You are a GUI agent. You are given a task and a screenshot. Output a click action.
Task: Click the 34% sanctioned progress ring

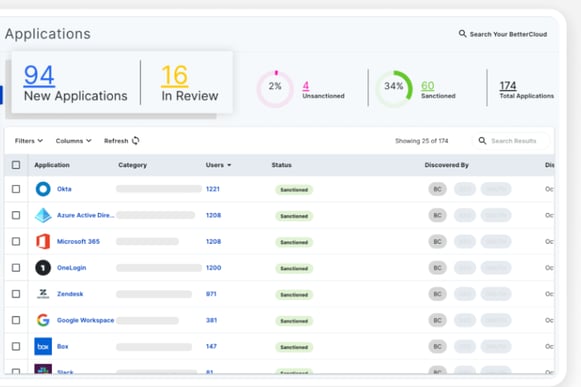(x=394, y=89)
